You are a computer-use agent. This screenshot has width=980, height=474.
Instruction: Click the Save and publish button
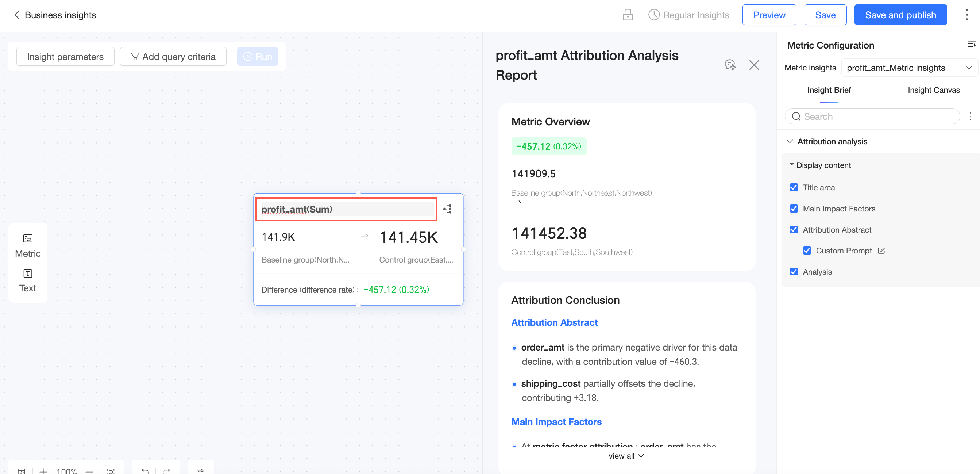point(900,15)
